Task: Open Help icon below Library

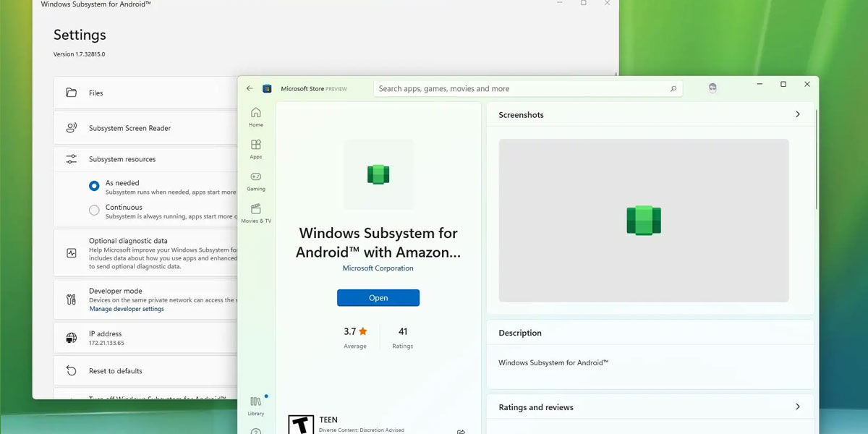Action: (256, 432)
